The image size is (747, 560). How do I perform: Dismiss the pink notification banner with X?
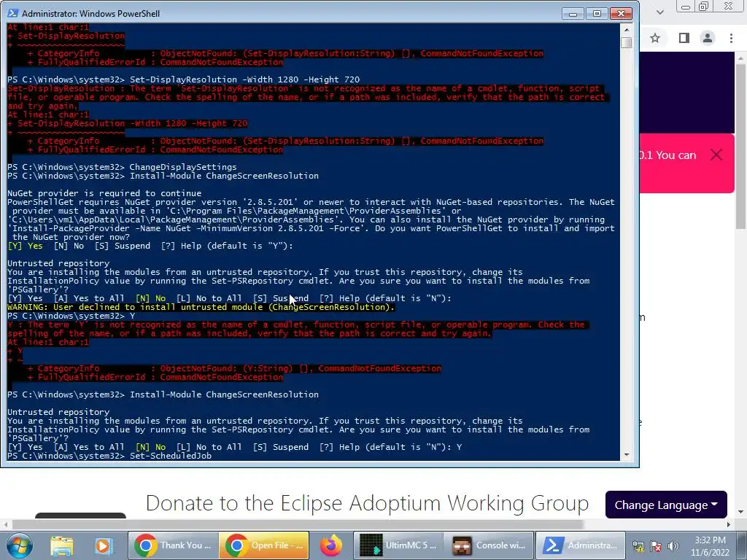pyautogui.click(x=716, y=155)
